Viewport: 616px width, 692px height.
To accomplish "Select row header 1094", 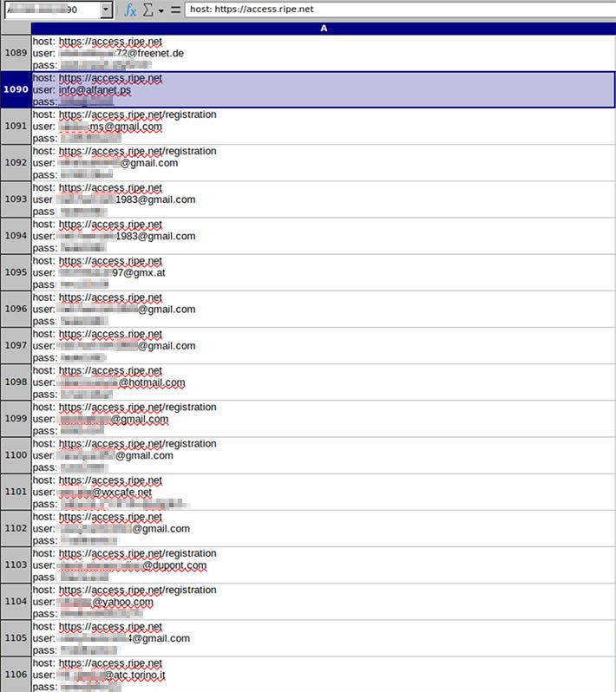I will coord(16,236).
